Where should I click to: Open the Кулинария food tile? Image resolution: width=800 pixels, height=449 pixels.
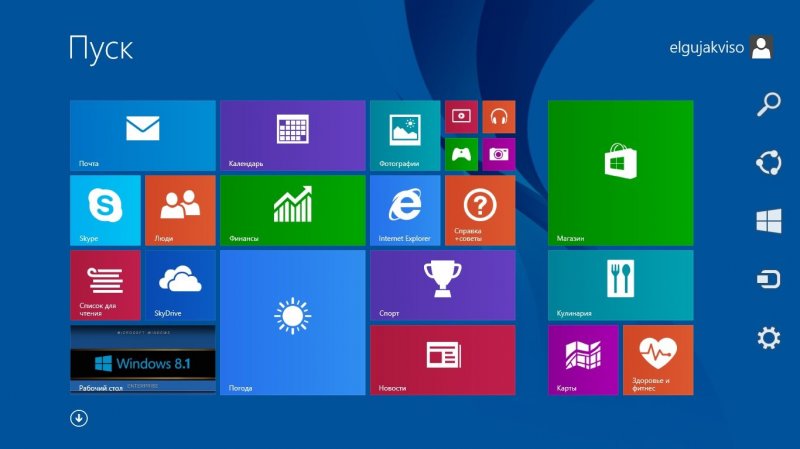pos(620,285)
